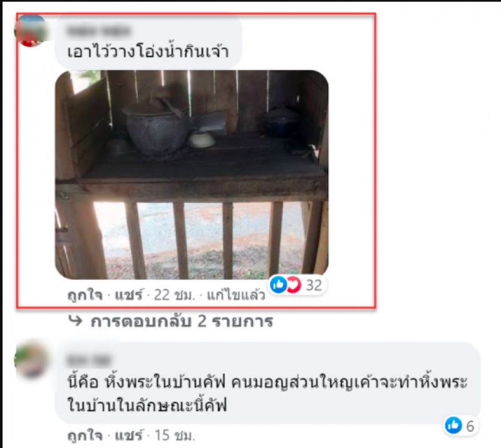Click แชร์ under the photo comment
This screenshot has width=501, height=448.
128,295
